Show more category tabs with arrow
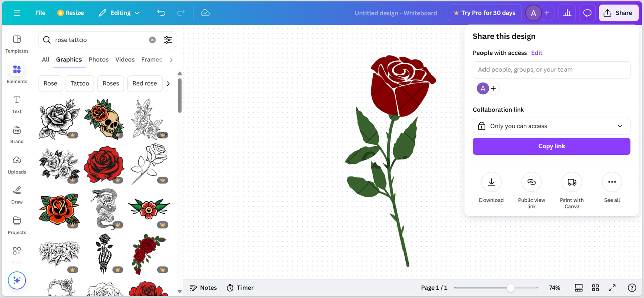Screen dimensions: 644x298 (171, 60)
